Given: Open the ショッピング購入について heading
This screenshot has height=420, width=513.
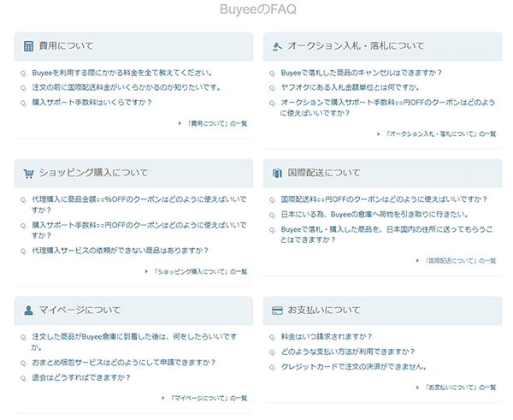Looking at the screenshot, I should pyautogui.click(x=93, y=173).
